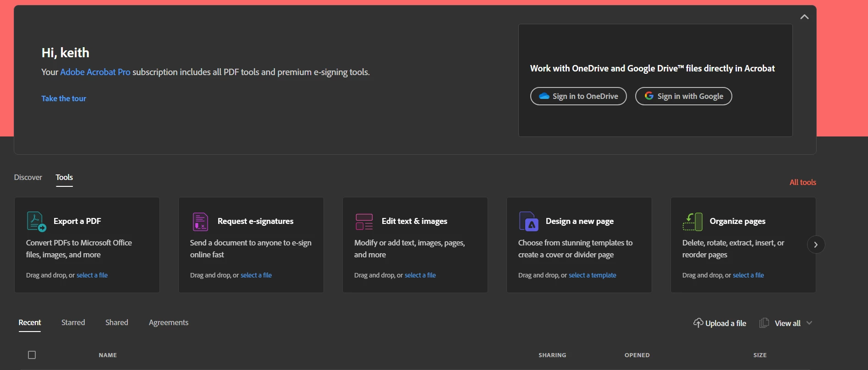Click the OneDrive cloud icon
This screenshot has height=370, width=868.
(x=544, y=96)
